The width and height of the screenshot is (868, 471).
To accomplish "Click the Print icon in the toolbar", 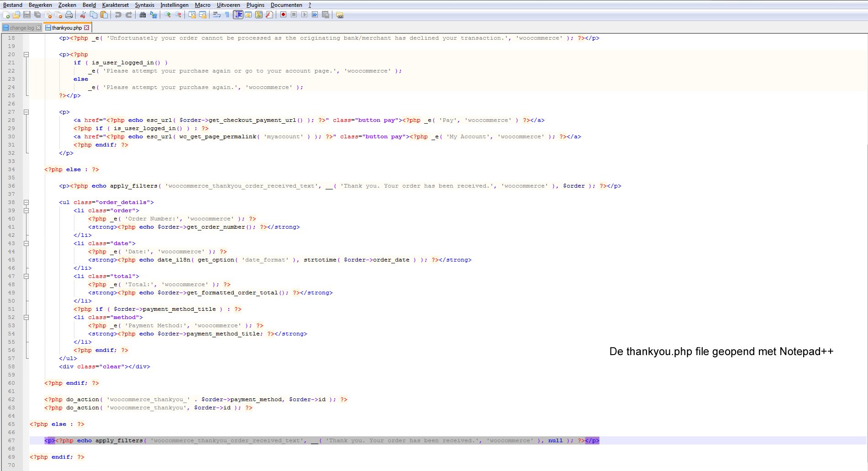I will point(69,15).
